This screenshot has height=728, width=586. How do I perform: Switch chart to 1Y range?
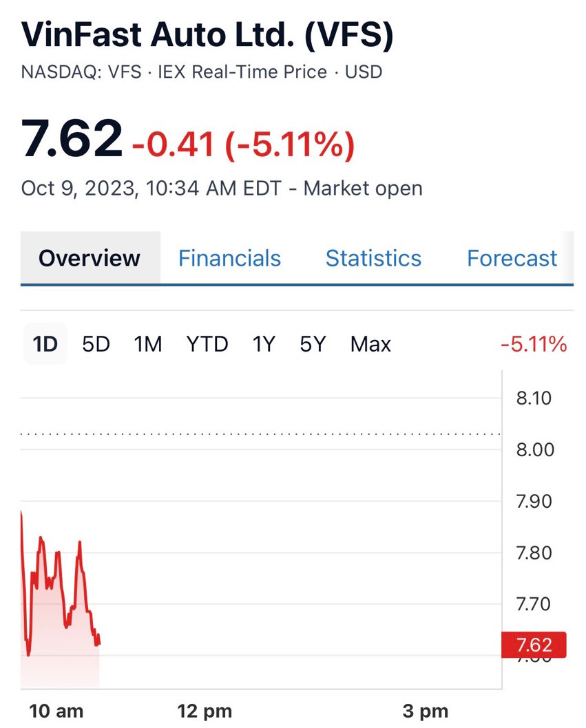point(263,343)
